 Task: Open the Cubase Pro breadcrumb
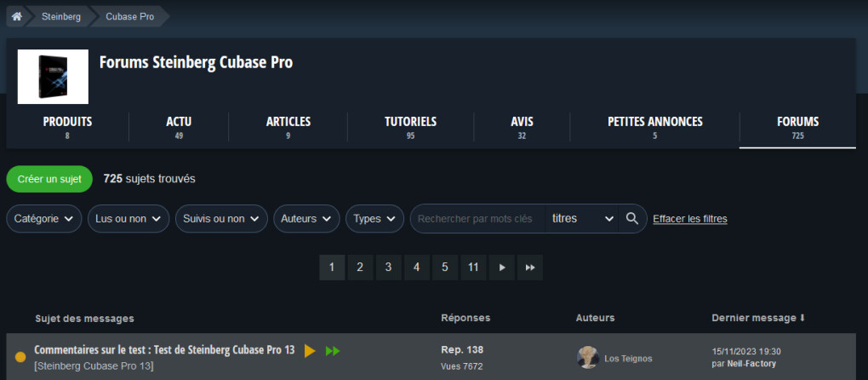130,17
